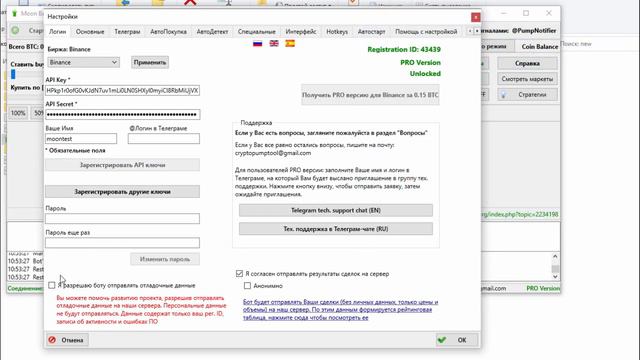Focus the Пароль еще раз field
Image resolution: width=640 pixels, height=360 pixels.
(x=122, y=243)
